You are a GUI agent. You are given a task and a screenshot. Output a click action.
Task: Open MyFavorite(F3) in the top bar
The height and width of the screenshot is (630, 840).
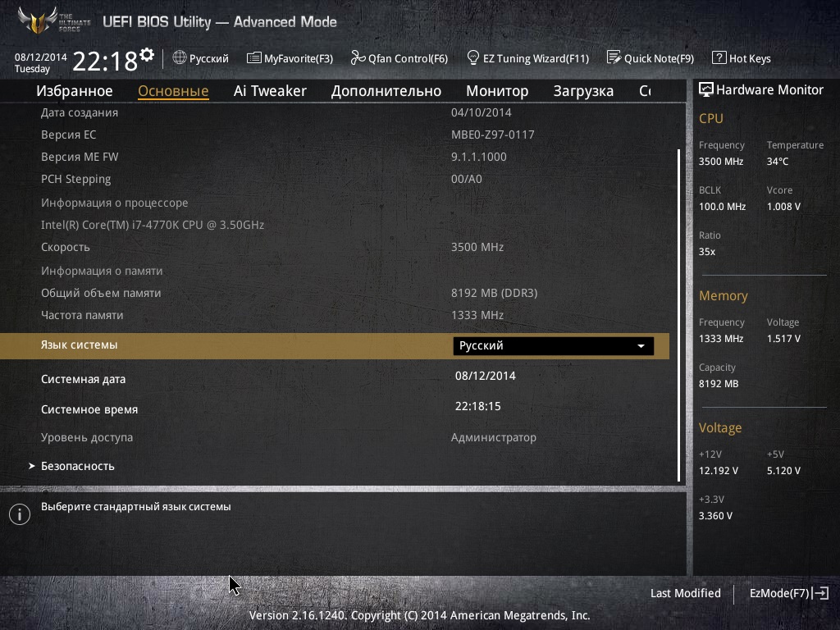point(290,58)
